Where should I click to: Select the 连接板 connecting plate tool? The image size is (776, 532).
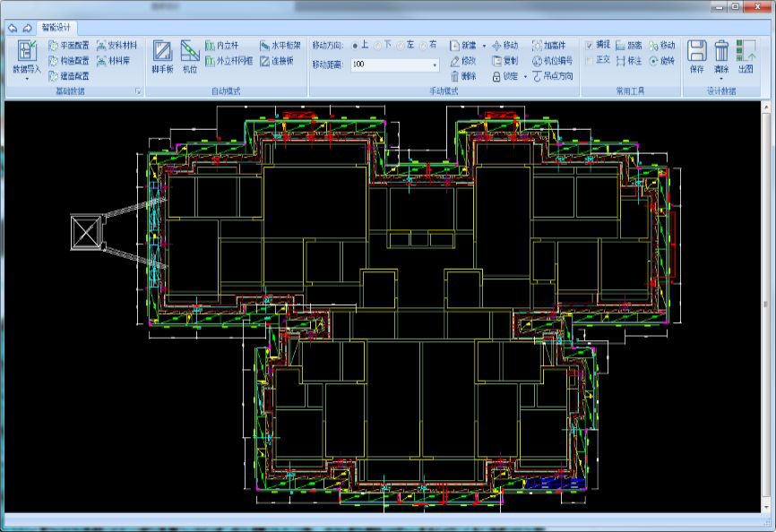277,61
